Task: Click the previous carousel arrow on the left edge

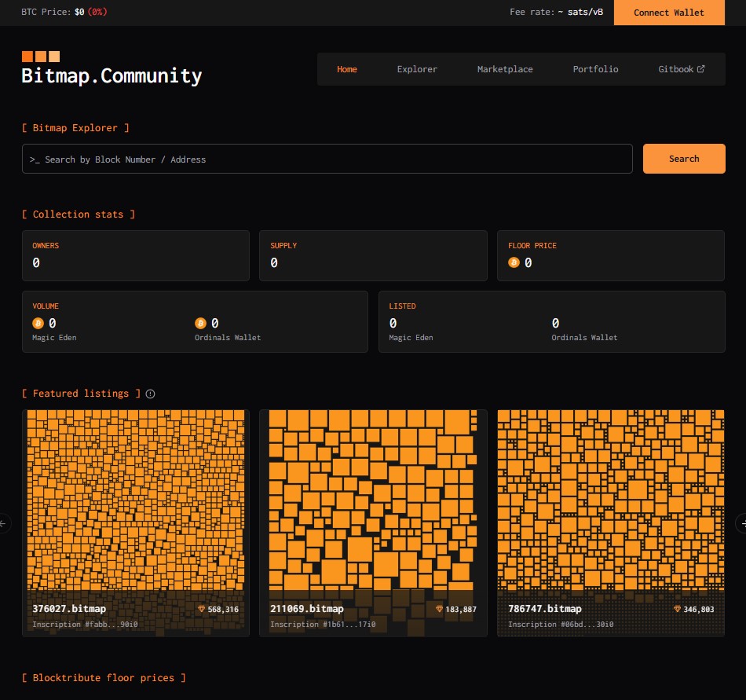Action: click(3, 523)
